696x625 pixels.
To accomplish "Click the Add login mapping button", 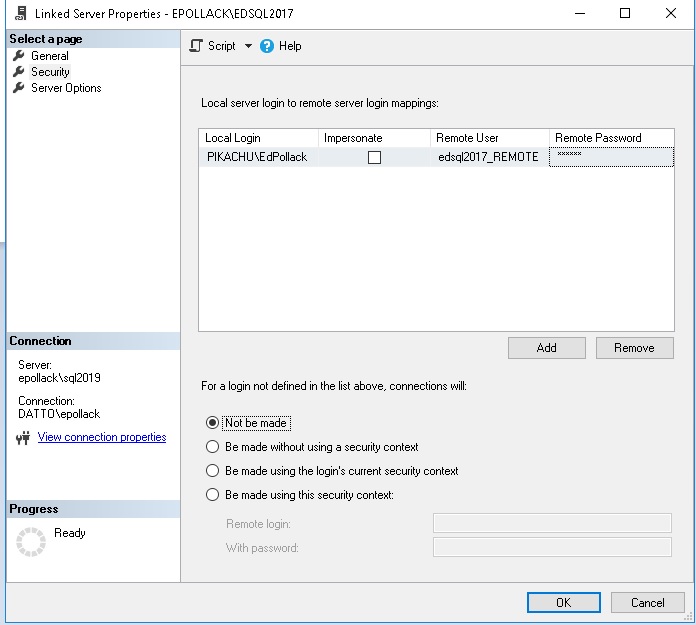I will coord(546,348).
